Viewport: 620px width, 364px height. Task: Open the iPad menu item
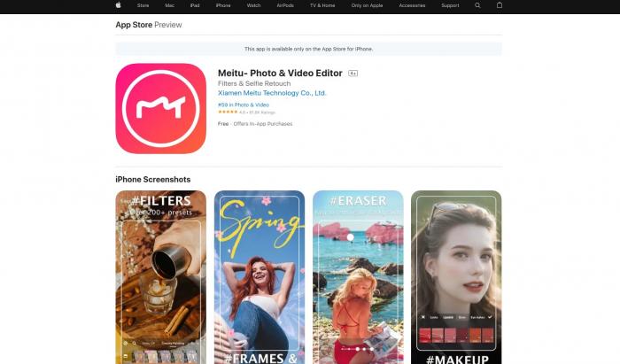(x=195, y=5)
